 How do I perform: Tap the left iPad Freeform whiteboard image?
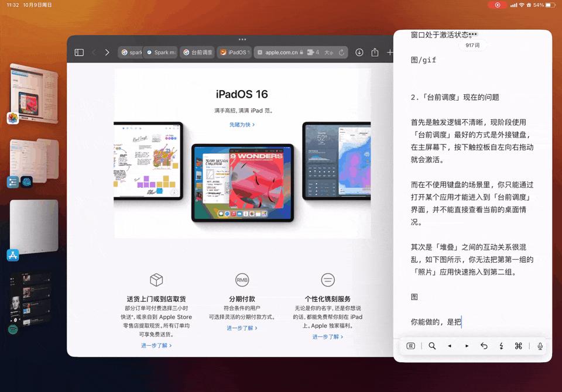click(x=148, y=160)
